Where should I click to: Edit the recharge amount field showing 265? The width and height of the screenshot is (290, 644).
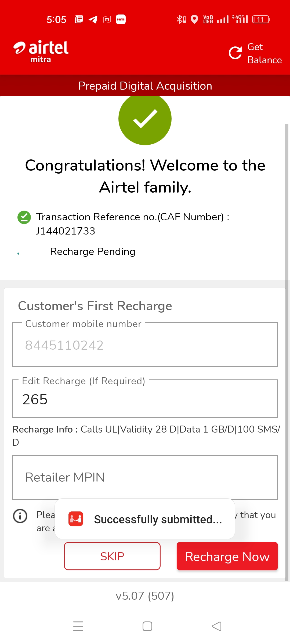145,399
